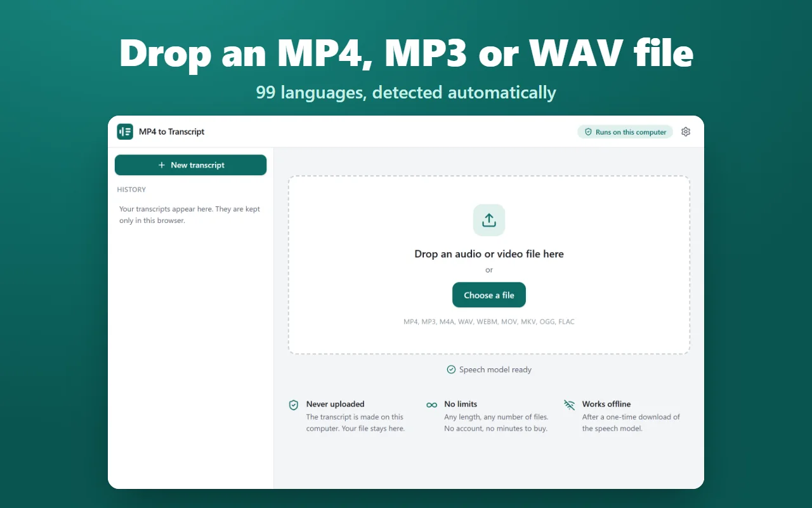Click the '99 languages, detected automatically' subtitle
Image resolution: width=812 pixels, height=508 pixels.
(x=406, y=93)
